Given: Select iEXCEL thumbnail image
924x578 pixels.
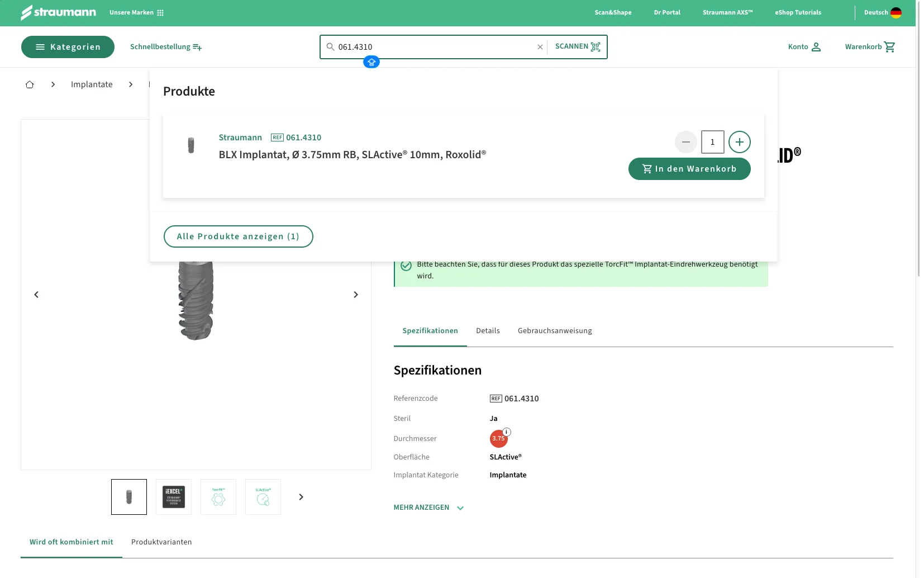Looking at the screenshot, I should click(174, 497).
